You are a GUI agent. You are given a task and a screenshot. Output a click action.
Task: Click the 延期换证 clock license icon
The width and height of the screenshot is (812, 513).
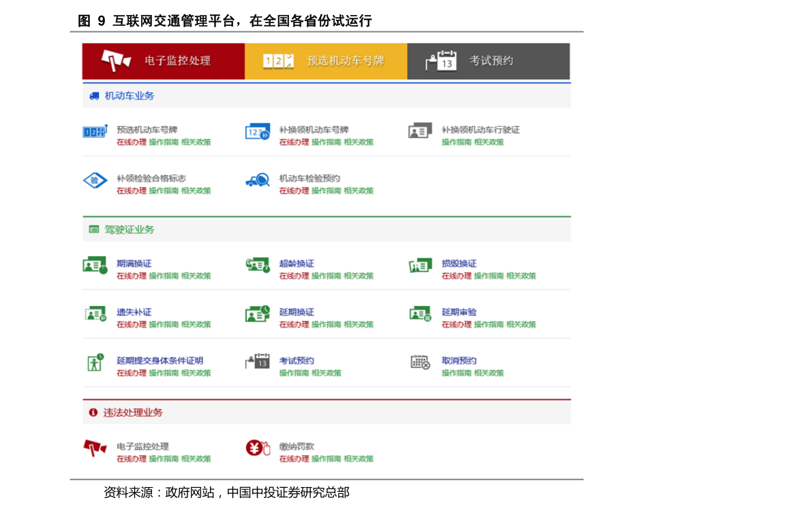point(258,313)
